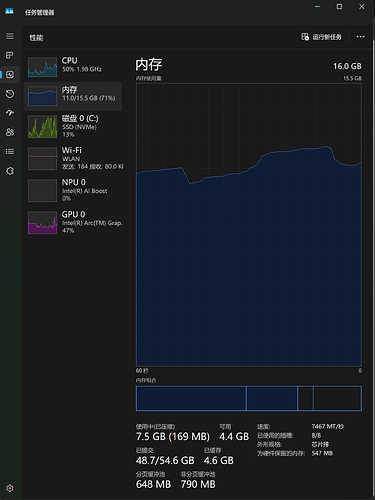This screenshot has height=500, width=375.
Task: Click the 4.6 GB cached value
Action: coord(219,460)
